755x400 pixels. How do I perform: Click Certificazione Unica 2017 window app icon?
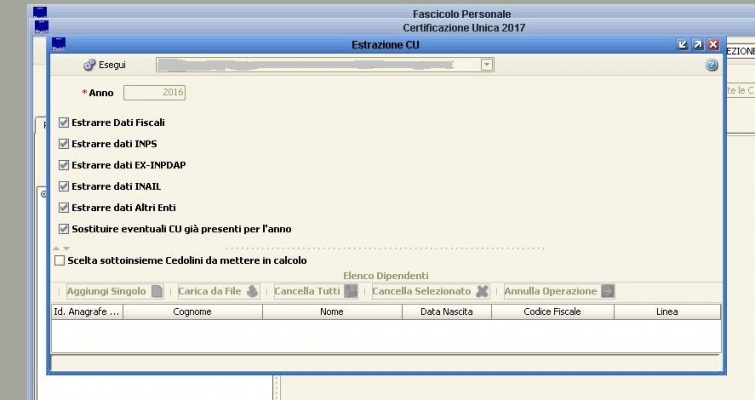coord(41,27)
